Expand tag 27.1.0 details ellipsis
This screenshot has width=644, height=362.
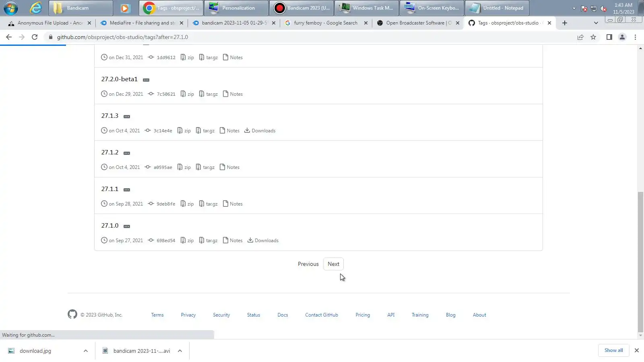point(127,226)
